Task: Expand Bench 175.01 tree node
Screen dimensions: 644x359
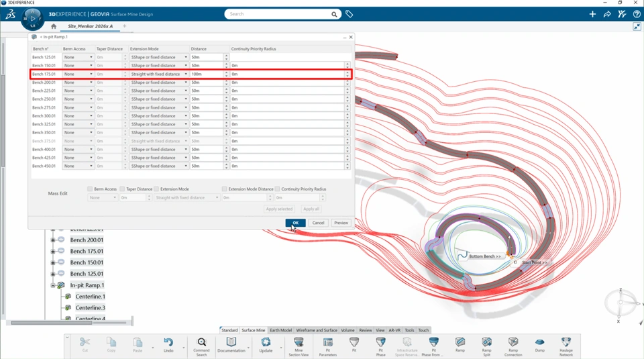Action: pos(52,252)
